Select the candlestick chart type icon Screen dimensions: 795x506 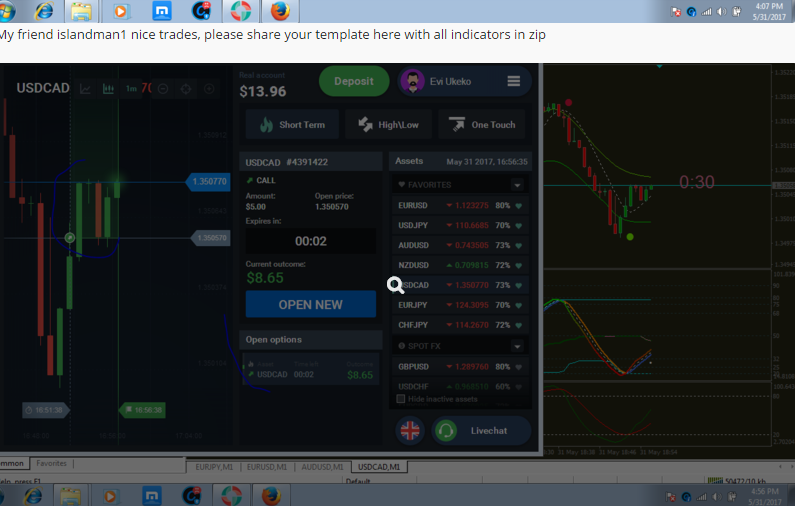108,89
